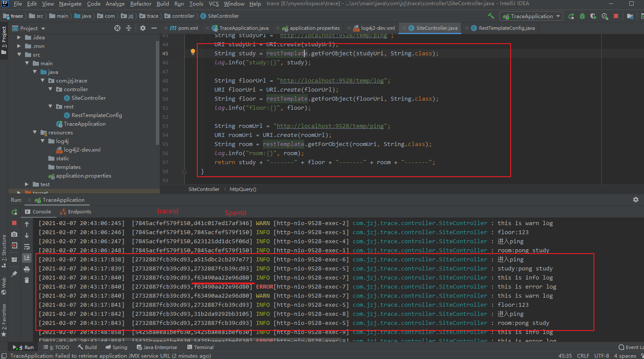Toggle the 1: Project tool window
This screenshot has width=644, height=359.
click(4, 40)
